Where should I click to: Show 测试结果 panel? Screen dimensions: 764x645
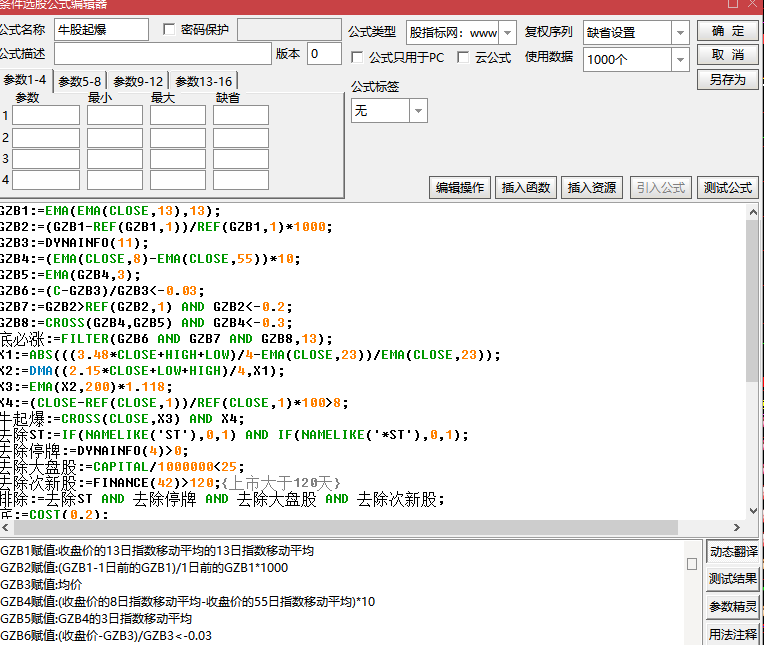pos(733,579)
